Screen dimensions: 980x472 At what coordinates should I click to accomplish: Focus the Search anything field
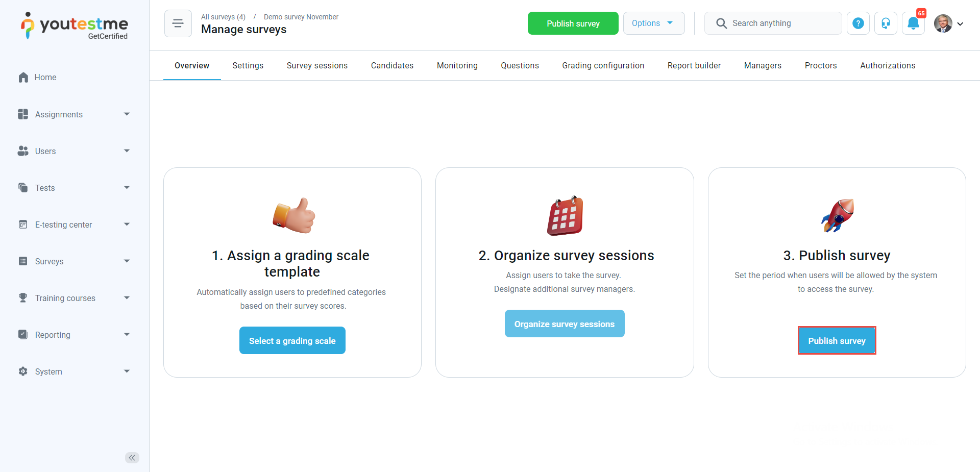(773, 23)
